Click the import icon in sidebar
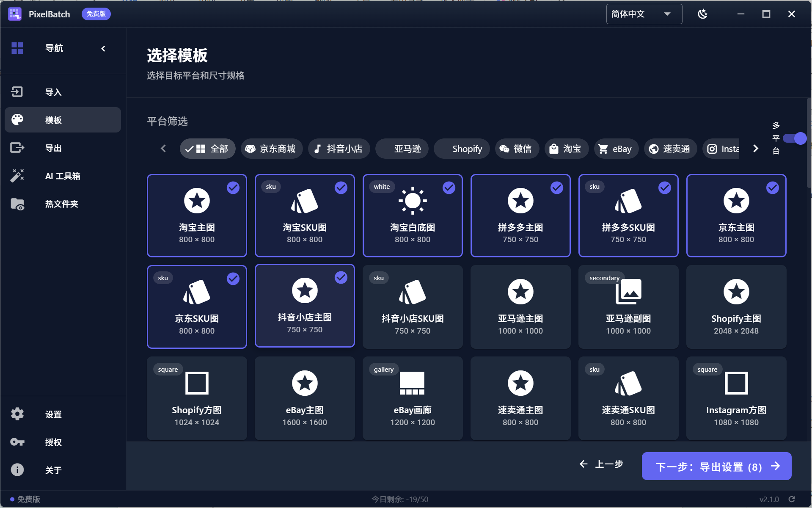The image size is (812, 508). tap(17, 92)
